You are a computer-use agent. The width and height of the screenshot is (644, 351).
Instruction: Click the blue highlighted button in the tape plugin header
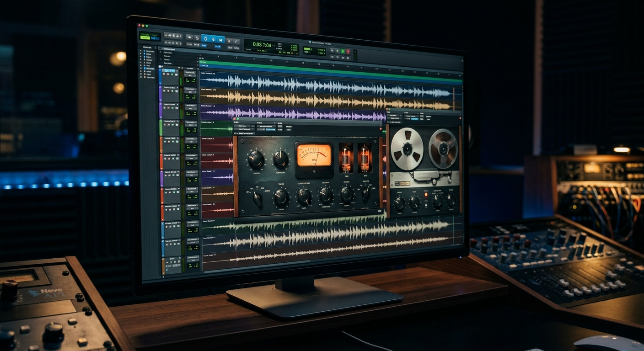[414, 119]
